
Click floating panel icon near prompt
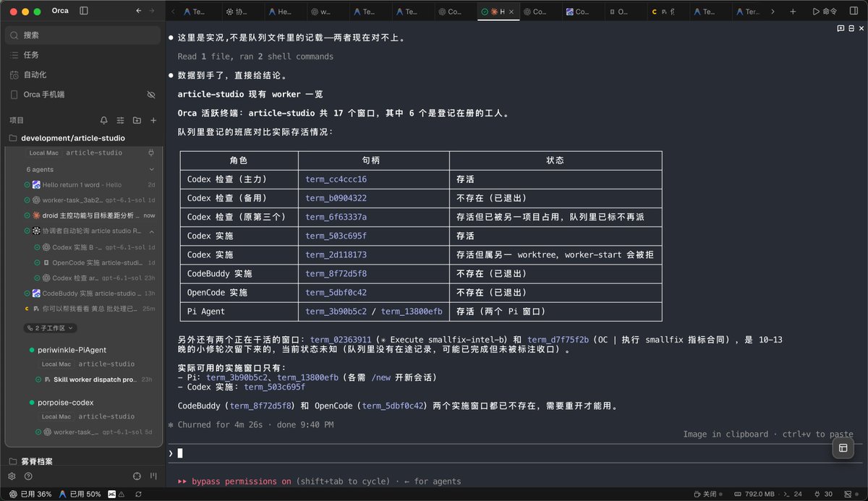click(x=843, y=448)
